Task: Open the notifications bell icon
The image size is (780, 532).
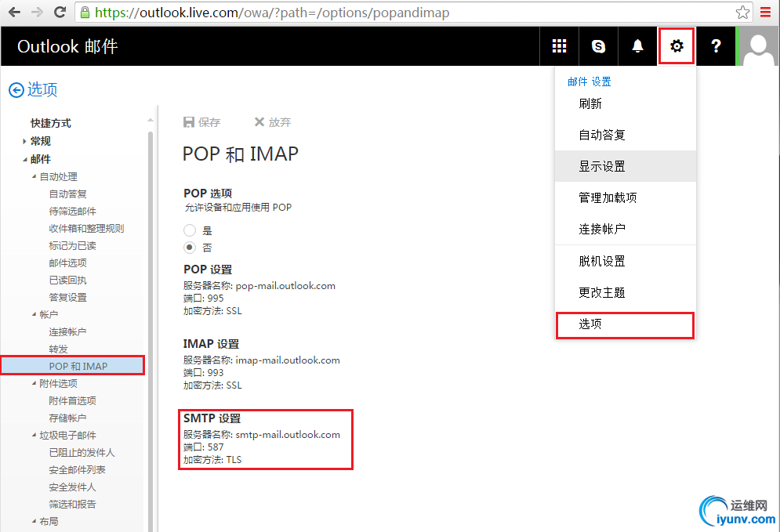Action: pos(637,46)
